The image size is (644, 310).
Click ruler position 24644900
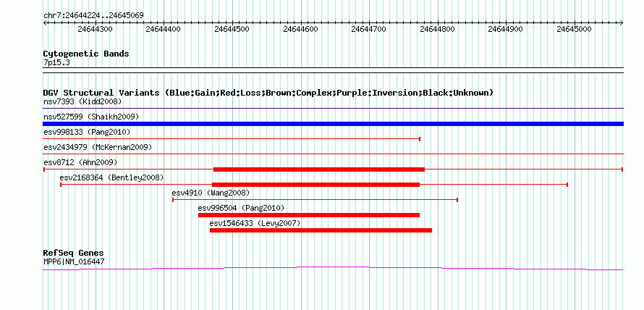click(506, 29)
